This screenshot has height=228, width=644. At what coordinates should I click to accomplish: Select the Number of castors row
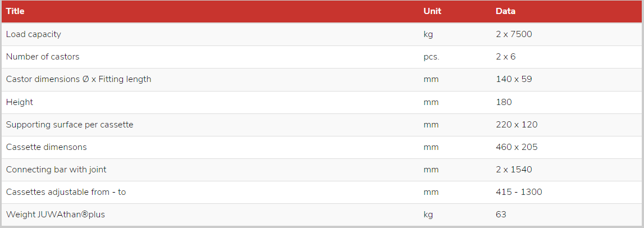(322, 57)
